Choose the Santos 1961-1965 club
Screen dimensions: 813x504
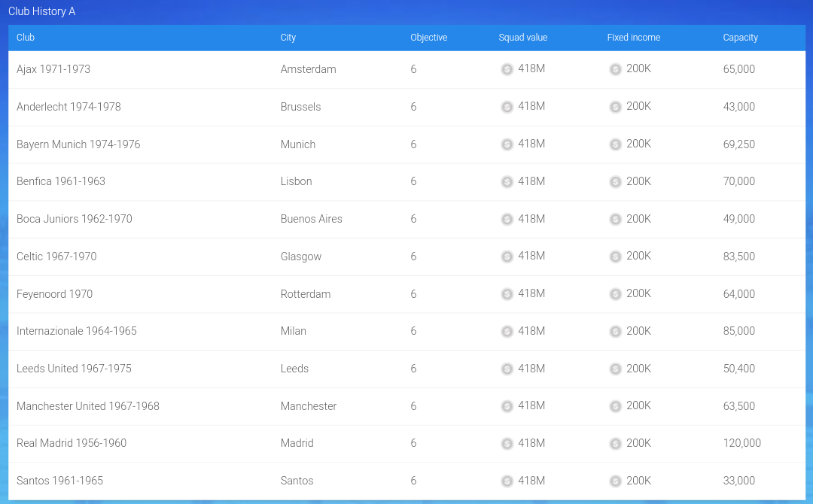59,481
